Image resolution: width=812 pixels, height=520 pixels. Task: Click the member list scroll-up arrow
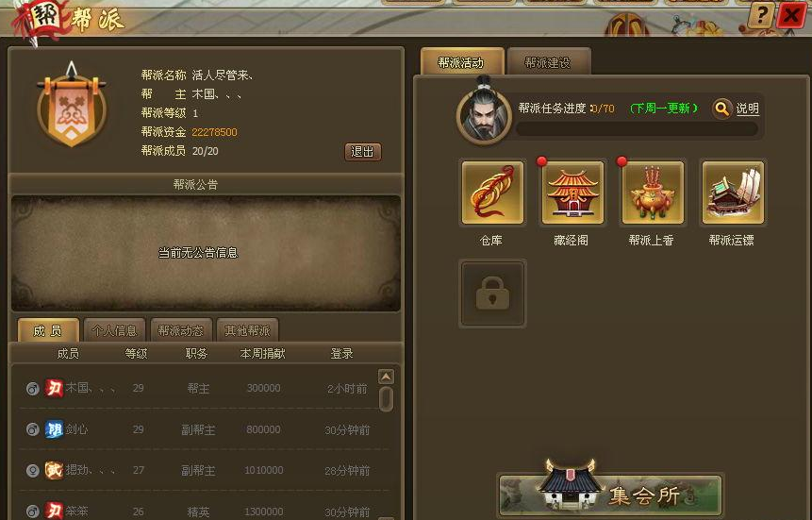(x=387, y=377)
